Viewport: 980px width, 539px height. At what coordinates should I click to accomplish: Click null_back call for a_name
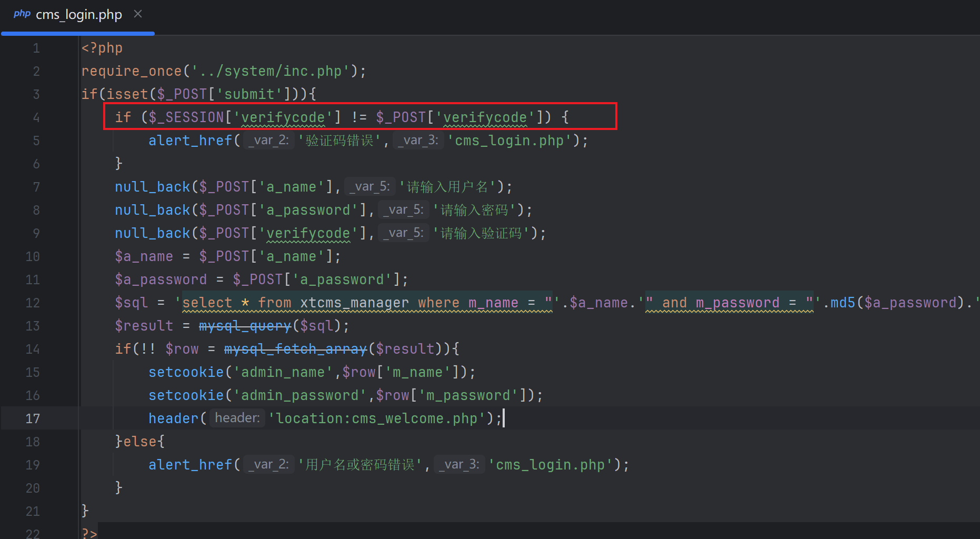(153, 187)
